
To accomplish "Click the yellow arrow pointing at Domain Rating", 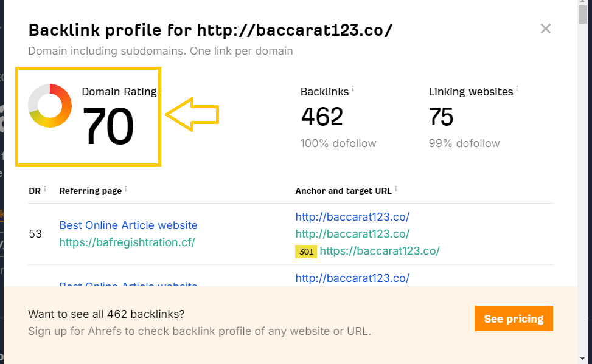I will click(192, 114).
